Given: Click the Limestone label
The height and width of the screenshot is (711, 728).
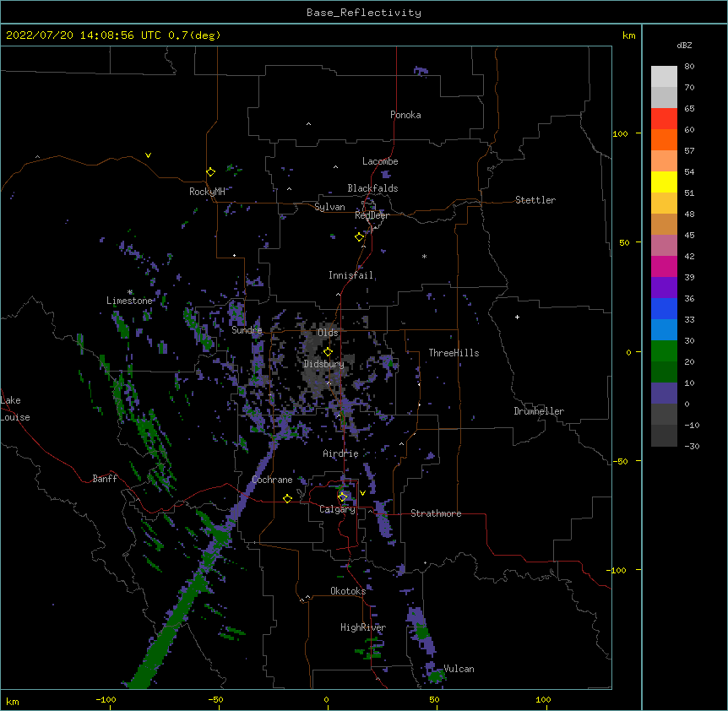Looking at the screenshot, I should pyautogui.click(x=129, y=301).
